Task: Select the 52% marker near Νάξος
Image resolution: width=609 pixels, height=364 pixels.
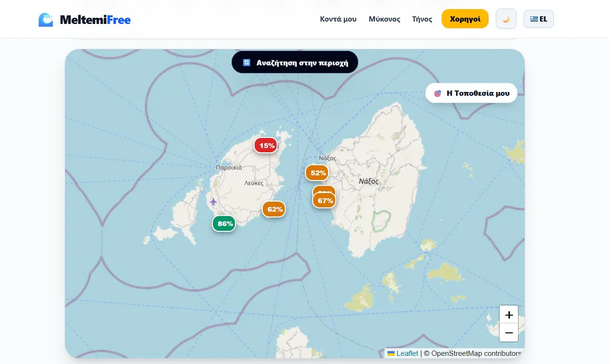Action: [317, 173]
